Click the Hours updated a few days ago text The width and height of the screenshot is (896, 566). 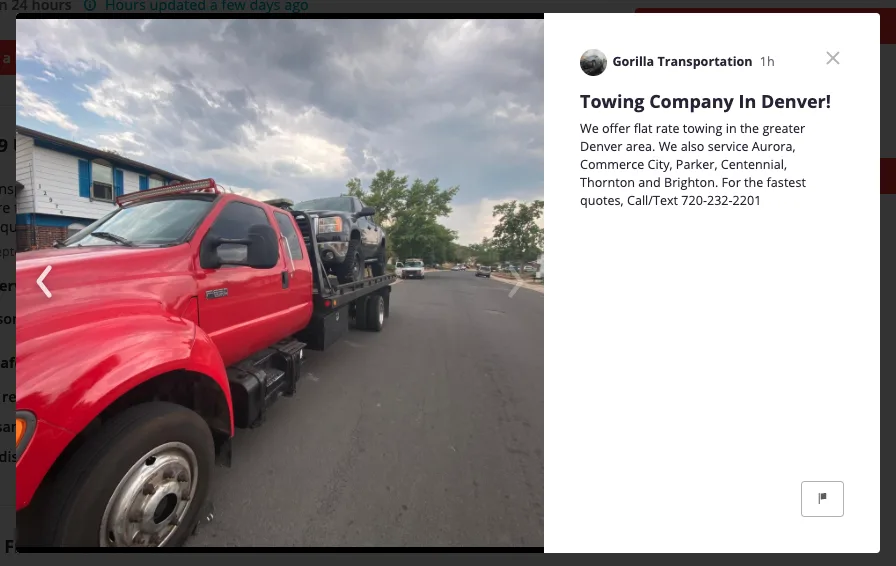206,6
